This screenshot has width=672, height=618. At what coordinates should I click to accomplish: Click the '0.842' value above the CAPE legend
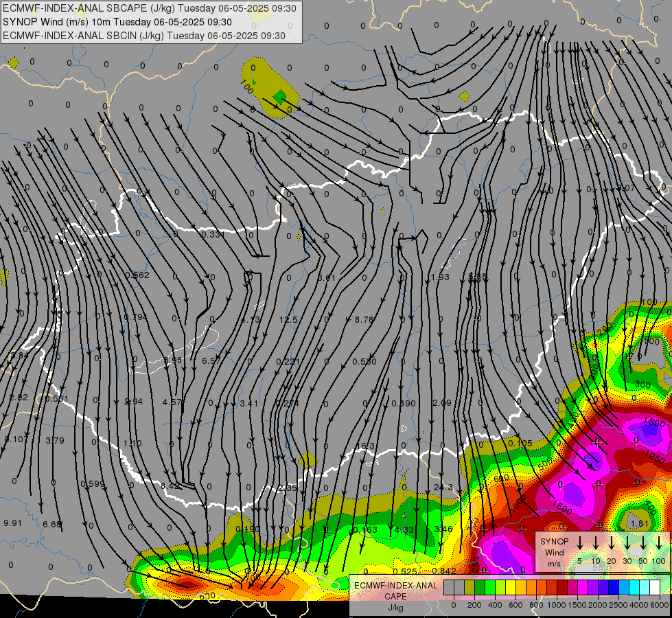[x=444, y=571]
